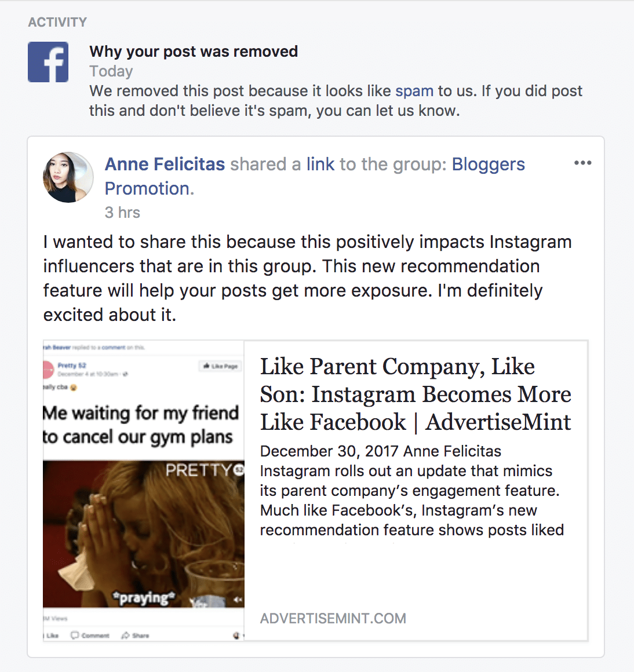Viewport: 634px width, 672px height.
Task: Select the Comment speech bubble icon
Action: point(75,636)
